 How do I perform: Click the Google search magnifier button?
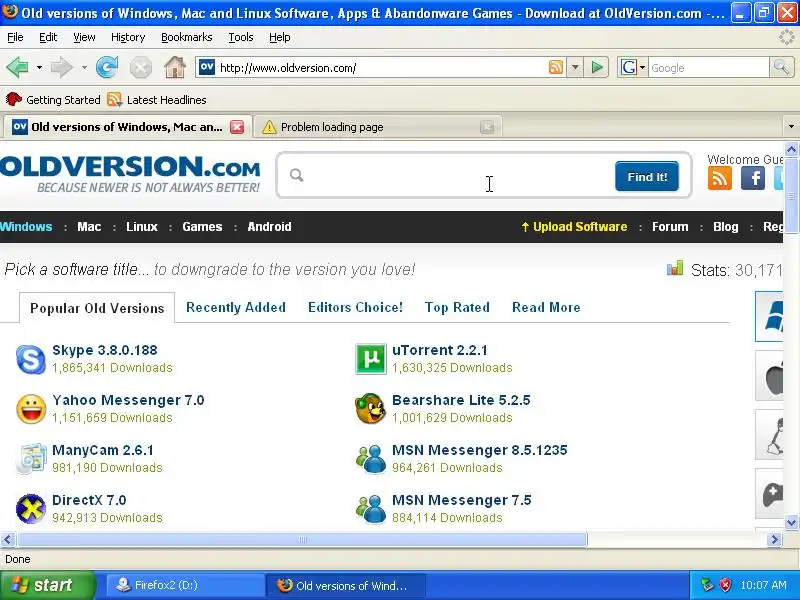(x=781, y=67)
